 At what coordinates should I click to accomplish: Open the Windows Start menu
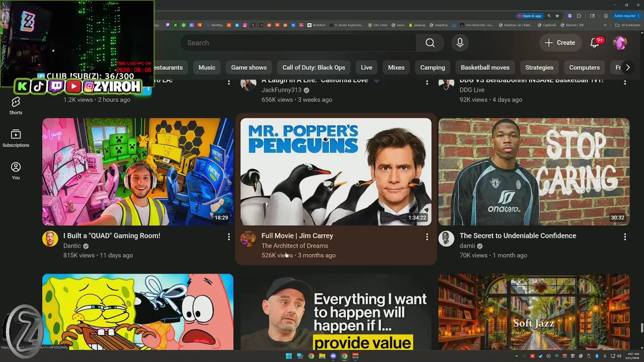289,356
